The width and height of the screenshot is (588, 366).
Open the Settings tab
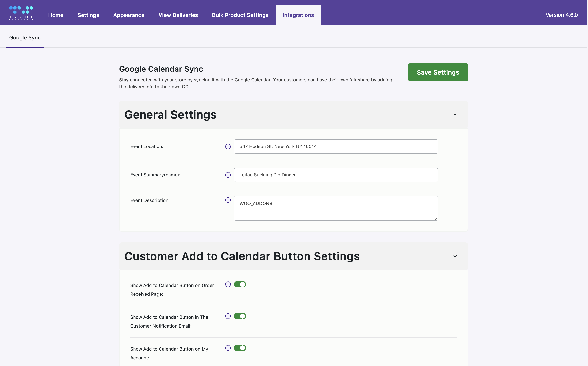pos(88,15)
